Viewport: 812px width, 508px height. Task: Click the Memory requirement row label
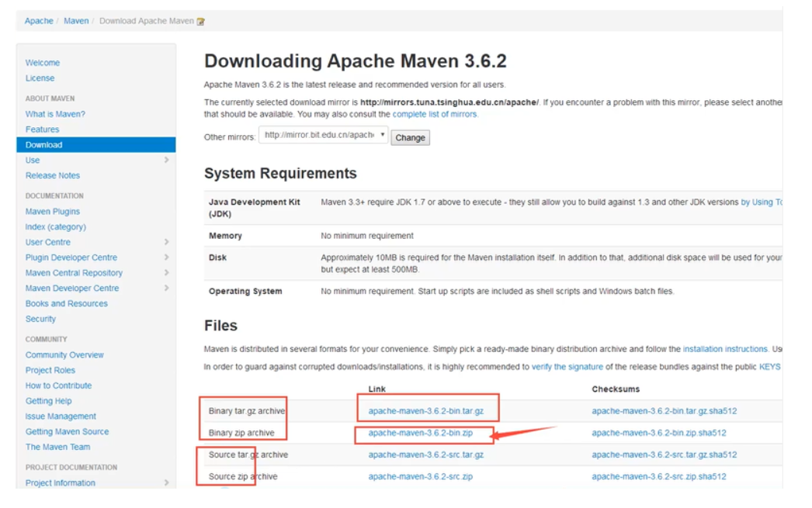225,236
